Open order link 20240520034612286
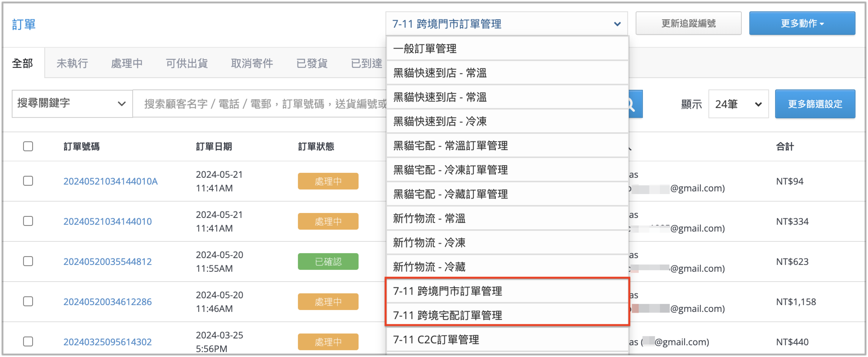868x357 pixels. 107,301
